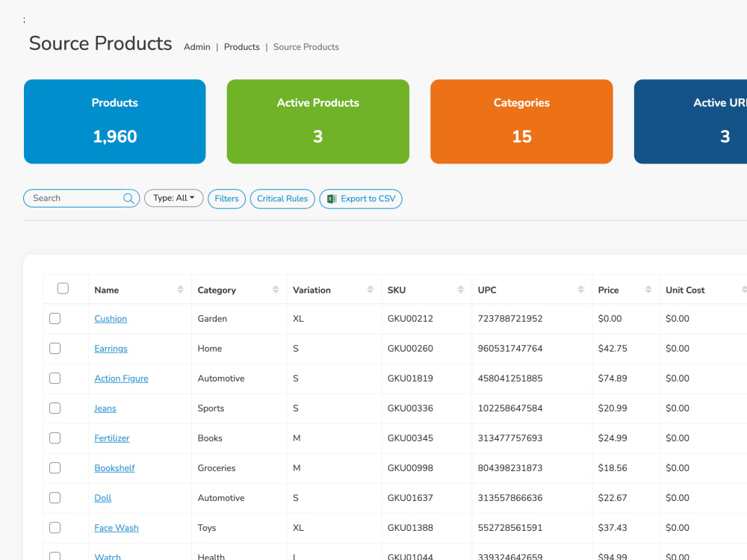Check the Doll row checkbox

[x=55, y=497]
